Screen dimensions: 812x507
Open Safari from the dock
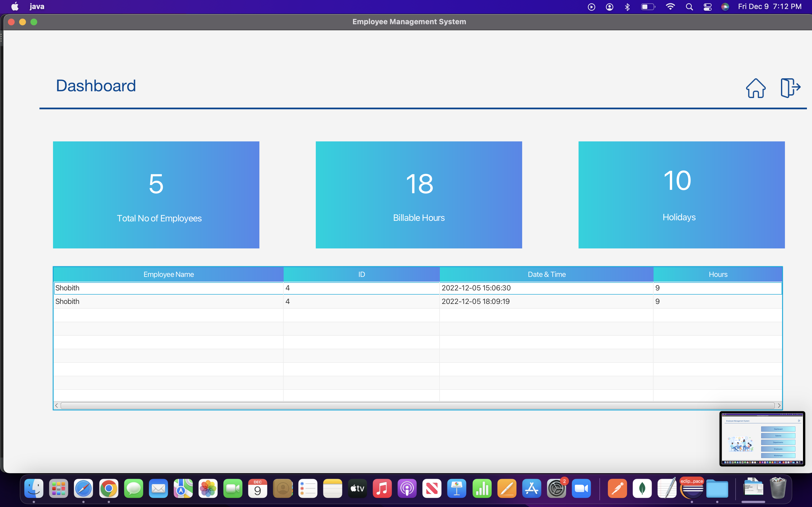click(83, 489)
